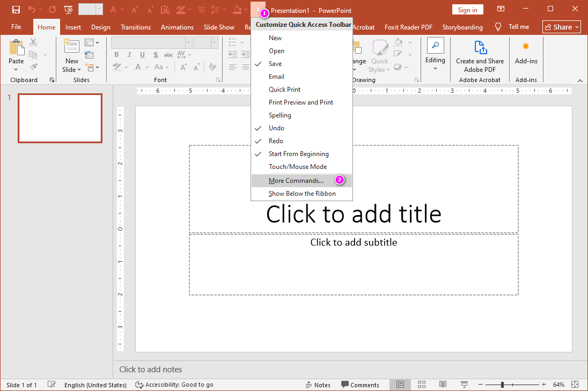Apply italic formatting
Viewport: 588px width, 391px height.
pyautogui.click(x=129, y=54)
